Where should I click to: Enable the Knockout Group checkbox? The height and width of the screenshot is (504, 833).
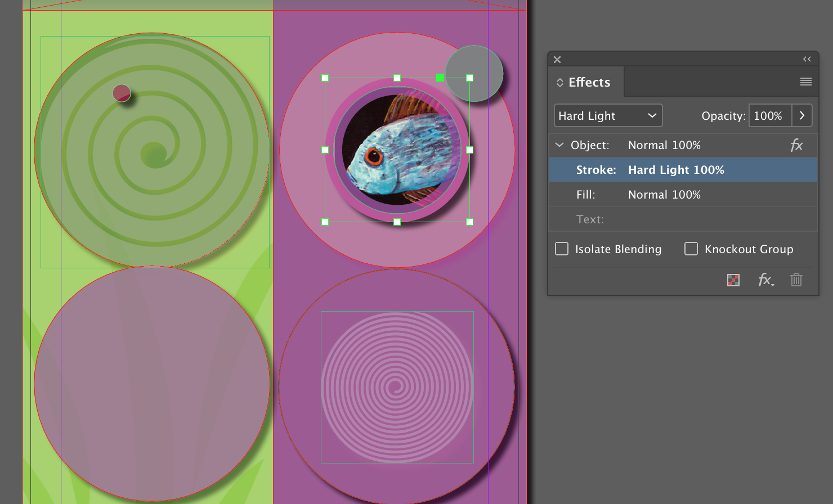click(691, 249)
